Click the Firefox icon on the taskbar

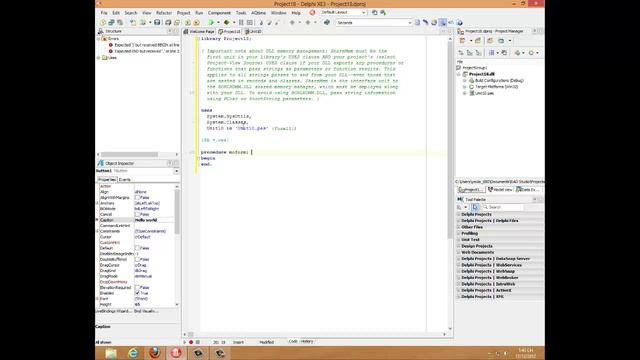[x=154, y=353]
